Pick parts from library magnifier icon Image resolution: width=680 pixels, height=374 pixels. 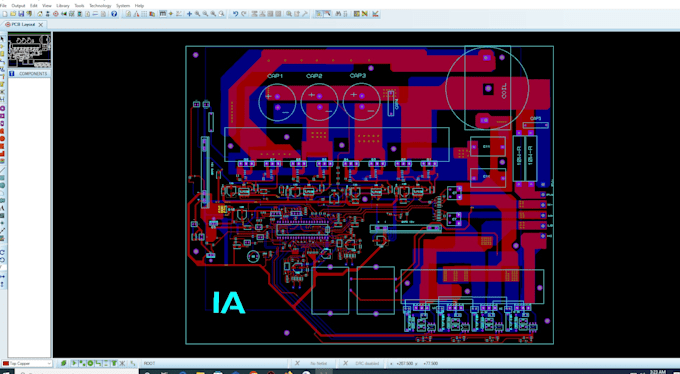pyautogui.click(x=289, y=14)
